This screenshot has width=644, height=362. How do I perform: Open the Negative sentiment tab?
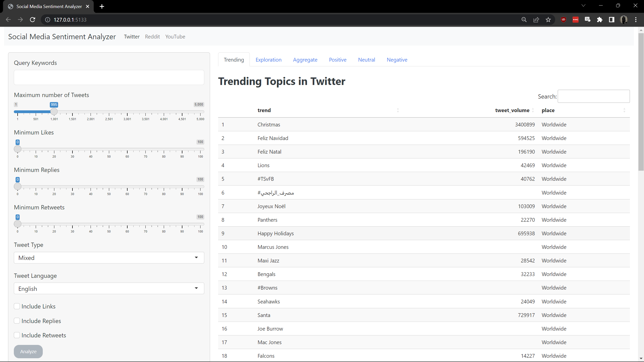tap(397, 60)
